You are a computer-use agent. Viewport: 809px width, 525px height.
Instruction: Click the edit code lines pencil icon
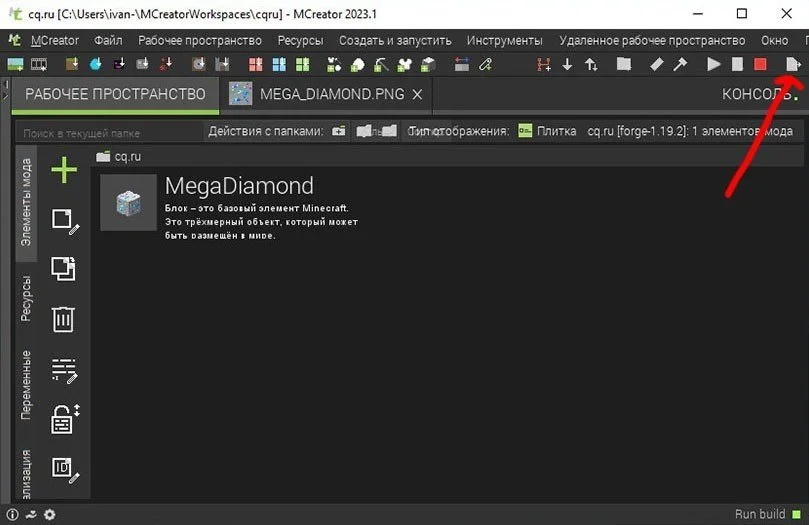click(64, 370)
